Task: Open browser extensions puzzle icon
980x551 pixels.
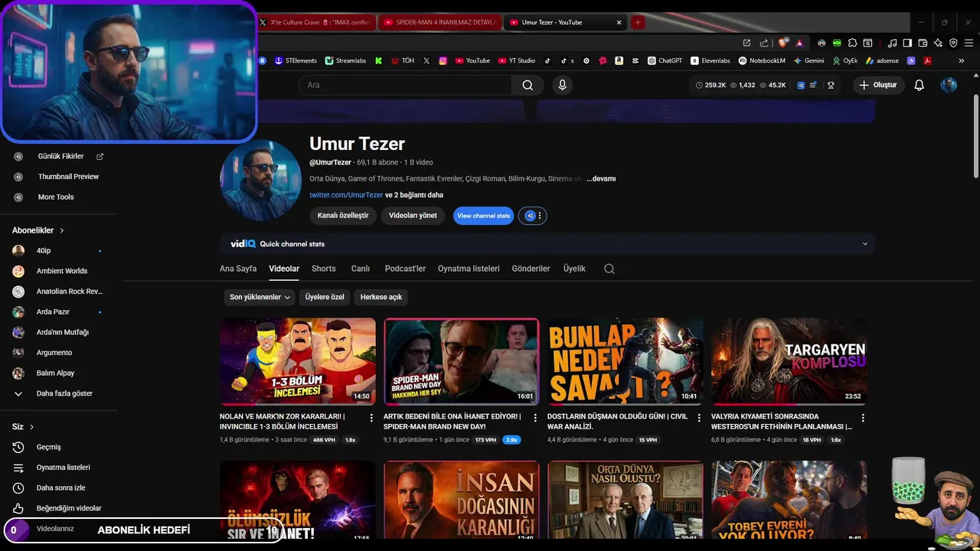Action: [x=852, y=43]
